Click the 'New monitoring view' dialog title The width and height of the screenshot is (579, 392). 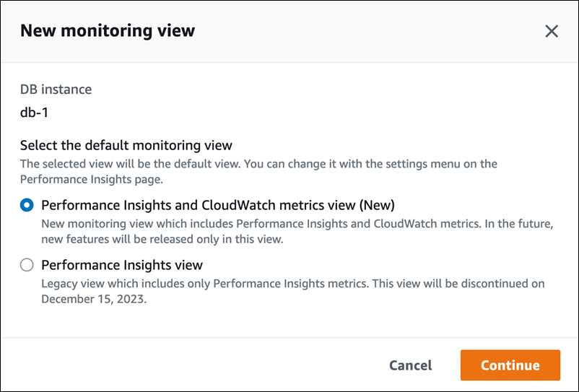108,30
